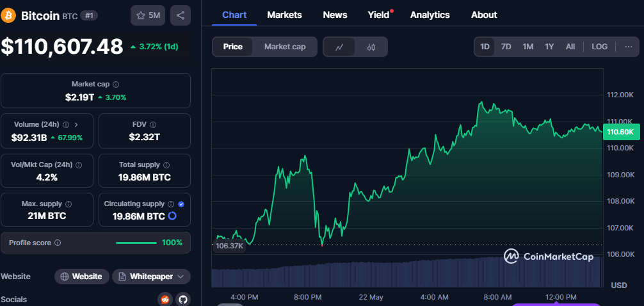Viewport: 644px width, 306px height.
Task: Open the News tab
Action: [335, 15]
